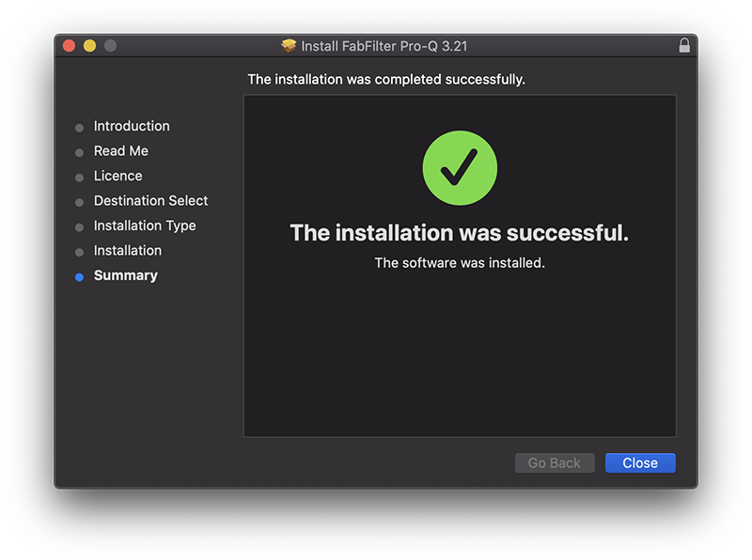Click the blue bullet beside Summary
The height and width of the screenshot is (560, 752).
pos(79,277)
